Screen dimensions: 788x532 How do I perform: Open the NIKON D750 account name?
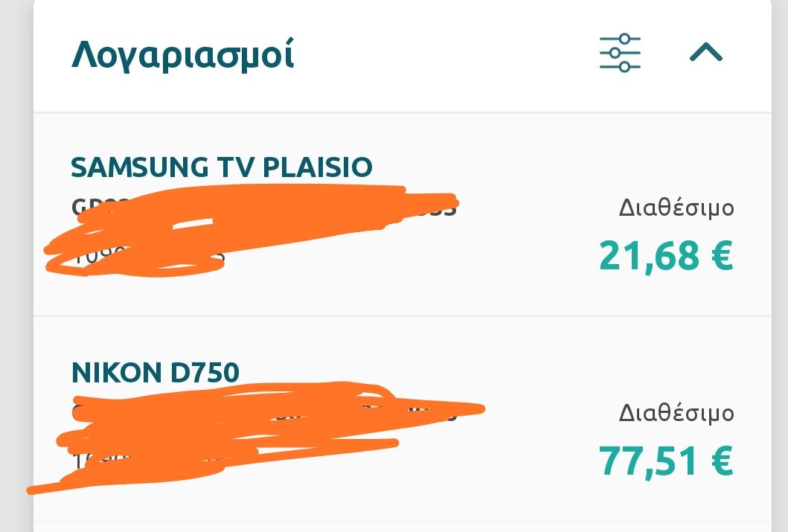(x=156, y=372)
